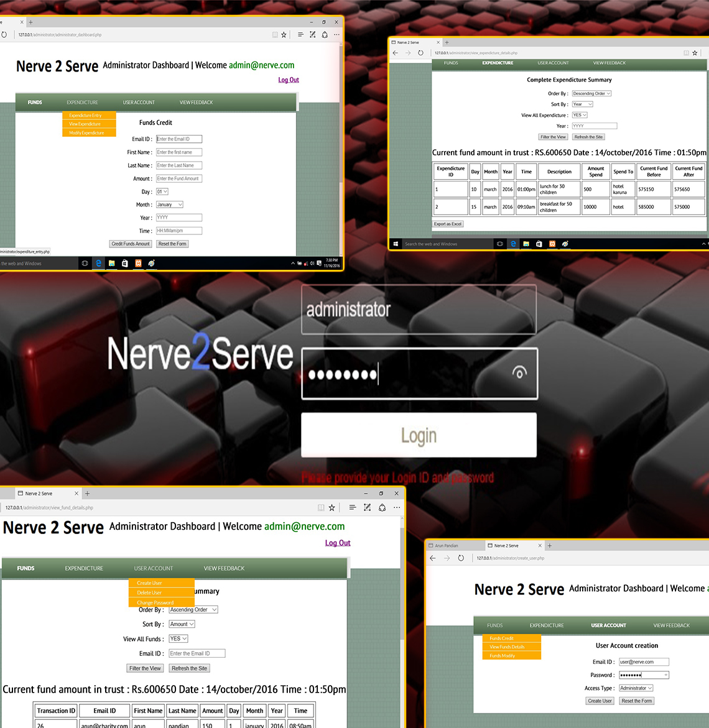709x728 pixels.
Task: Open File Explorer from Funds Credit window taskbar
Action: pos(111,264)
